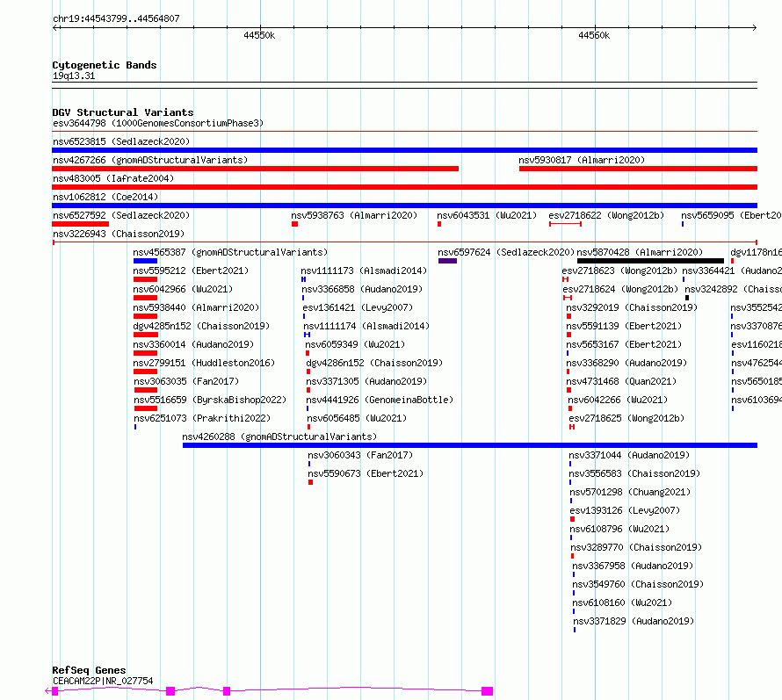Click the nsv5938440 Almarri2020 label
Viewport: 782px width, 700px height.
[x=196, y=307]
